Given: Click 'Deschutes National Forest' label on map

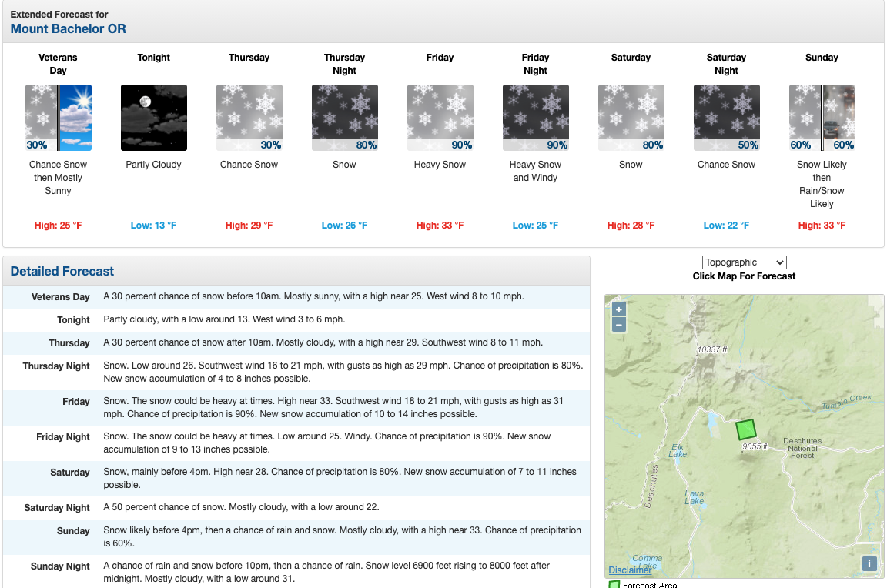Looking at the screenshot, I should click(802, 448).
